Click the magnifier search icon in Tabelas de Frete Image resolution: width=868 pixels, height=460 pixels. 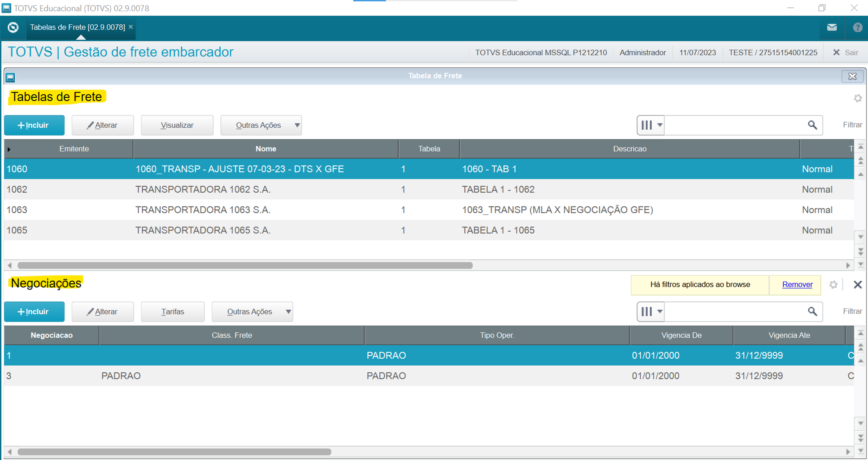pyautogui.click(x=812, y=126)
